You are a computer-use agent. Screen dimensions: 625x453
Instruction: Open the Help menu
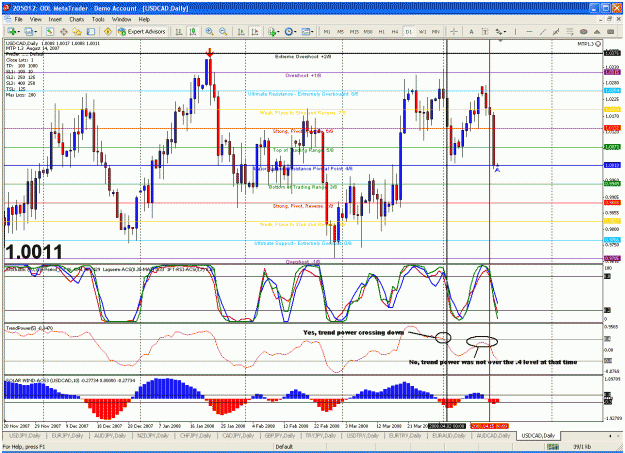coord(144,19)
